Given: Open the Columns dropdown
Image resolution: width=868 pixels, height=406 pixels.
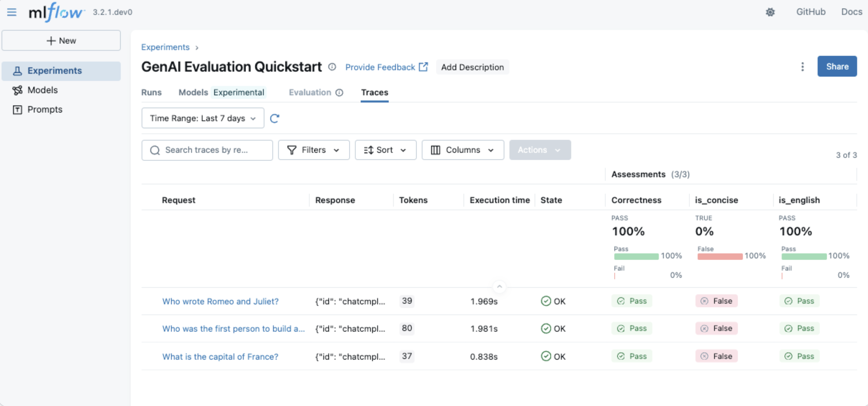Looking at the screenshot, I should coord(462,150).
